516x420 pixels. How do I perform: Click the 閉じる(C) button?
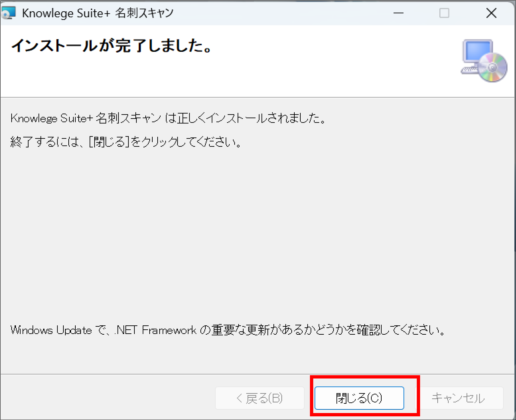coord(359,398)
